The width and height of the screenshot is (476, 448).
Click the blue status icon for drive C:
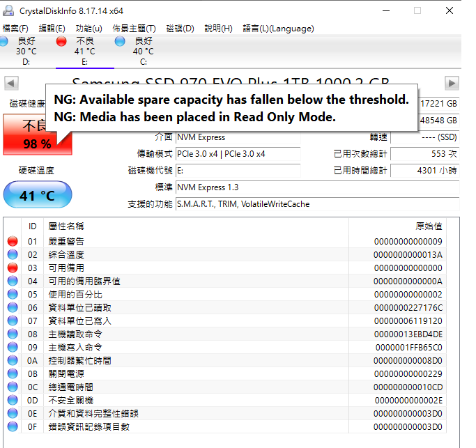(x=120, y=42)
